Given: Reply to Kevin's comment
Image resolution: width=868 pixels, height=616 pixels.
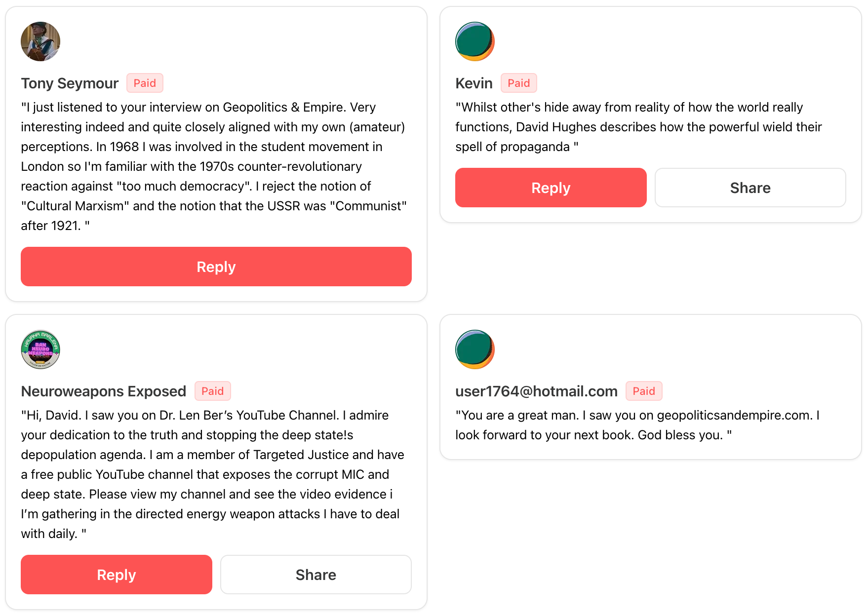Looking at the screenshot, I should (551, 188).
